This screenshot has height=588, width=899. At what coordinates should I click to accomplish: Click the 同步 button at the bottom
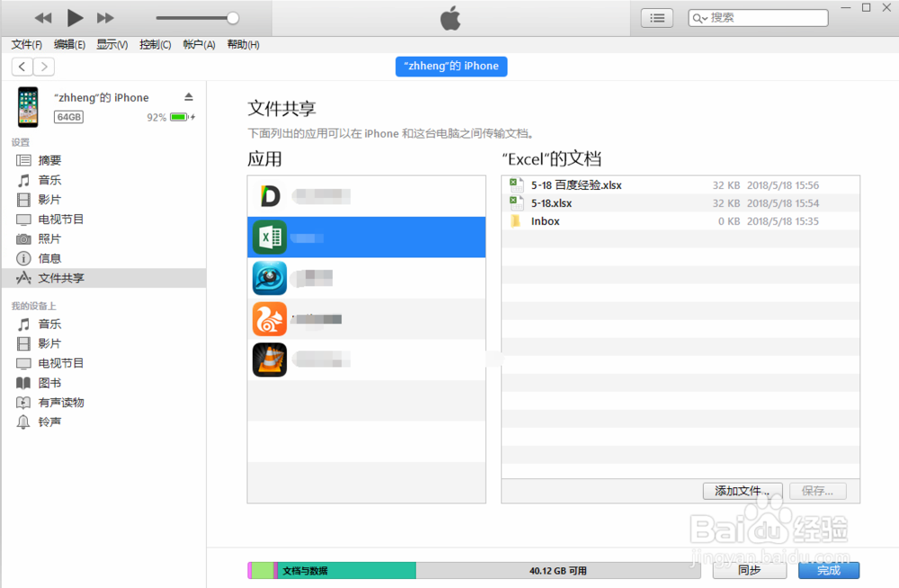coord(749,570)
